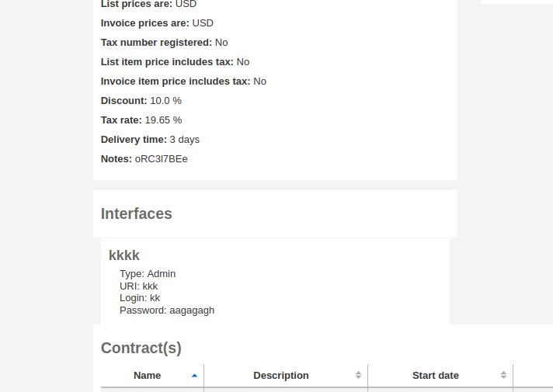The image size is (553, 392).
Task: Click the interface Password value aagagagh
Action: 192,310
